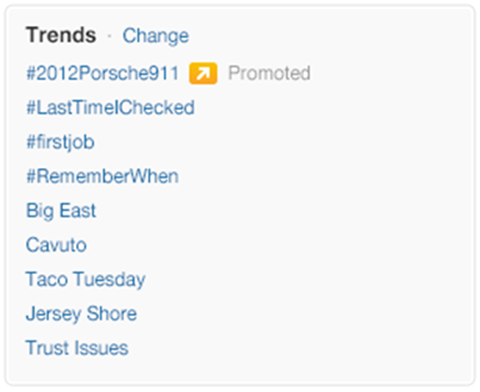Select the #firstjob hashtag trend

60,143
